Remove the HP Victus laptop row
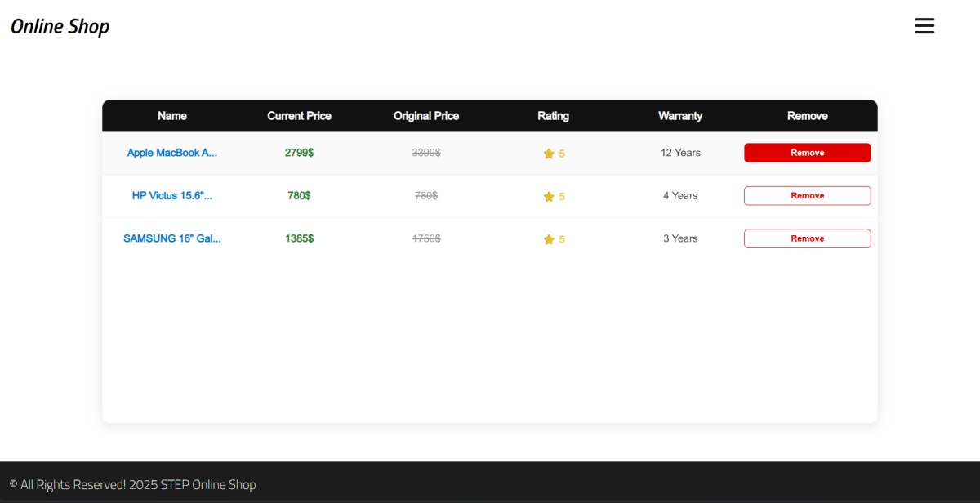This screenshot has height=503, width=980. pyautogui.click(x=807, y=196)
